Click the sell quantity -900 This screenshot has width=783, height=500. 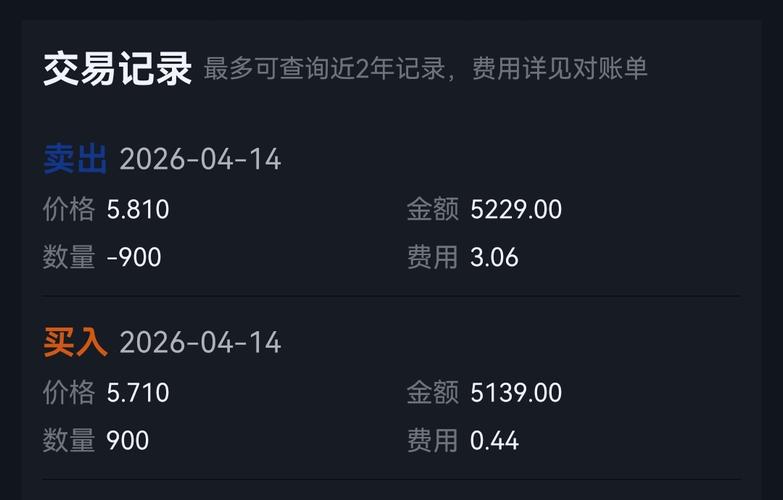point(134,258)
